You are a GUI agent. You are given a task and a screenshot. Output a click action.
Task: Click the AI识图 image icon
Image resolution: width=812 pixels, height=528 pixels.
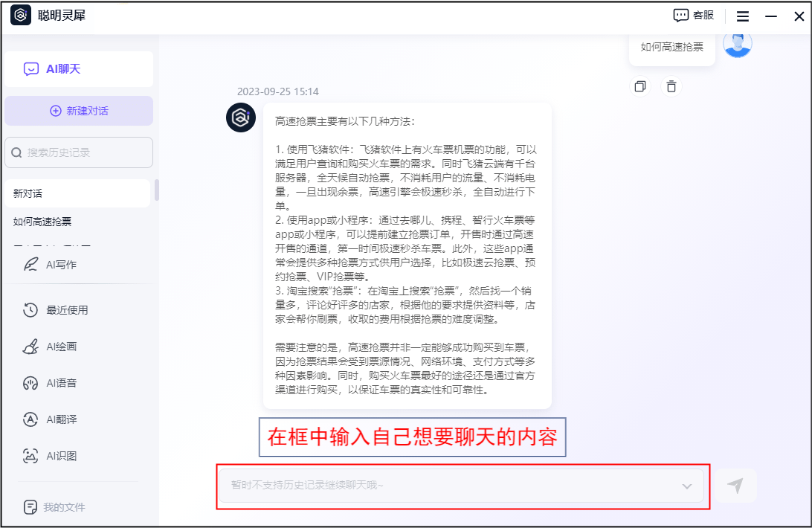pos(30,456)
